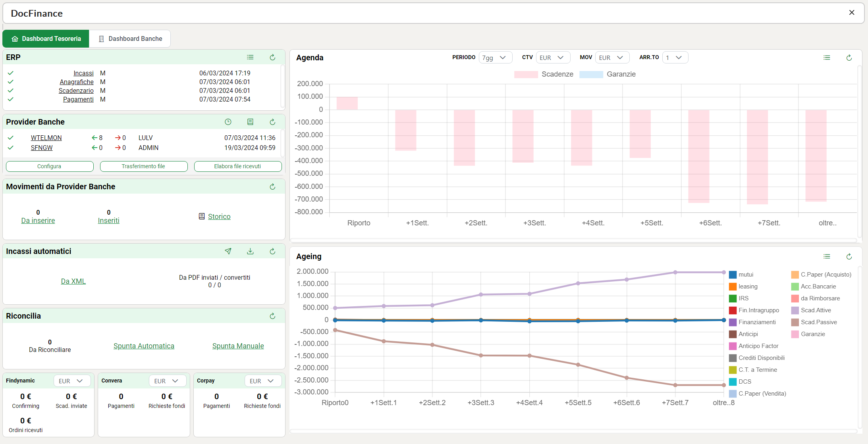
Task: Open the Findynamic EUR currency dropdown
Action: (x=72, y=381)
